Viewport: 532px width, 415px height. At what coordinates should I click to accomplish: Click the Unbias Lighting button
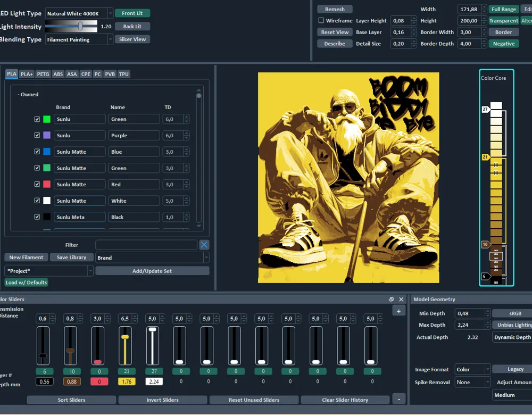pyautogui.click(x=513, y=325)
